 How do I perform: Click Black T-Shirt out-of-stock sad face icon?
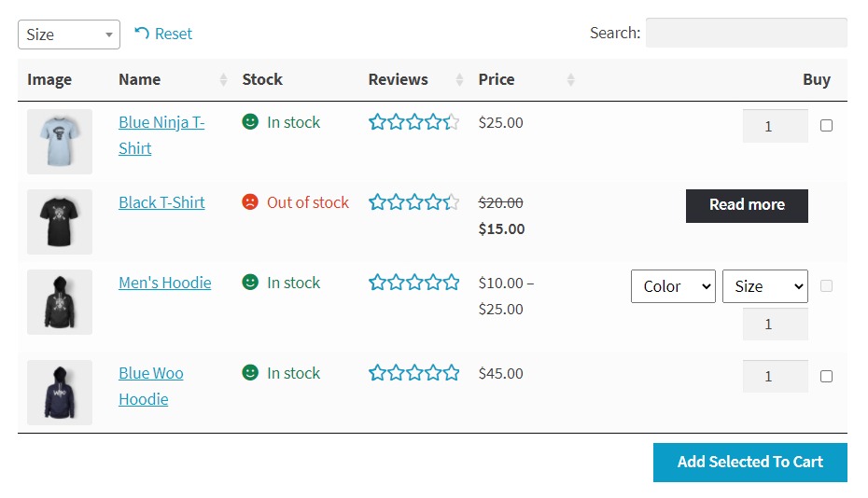pyautogui.click(x=250, y=201)
